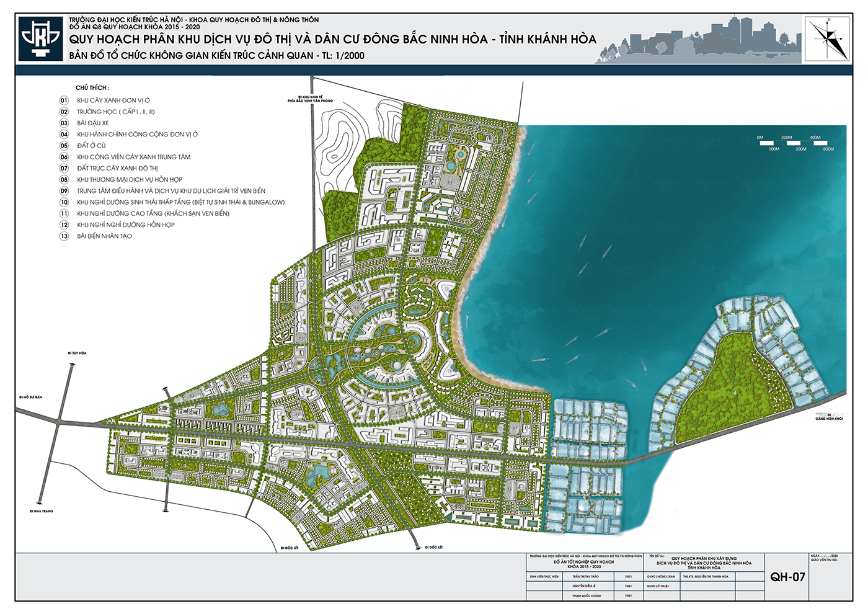The image size is (868, 614).
Task: Click header line 'ĐỒ ÁN Q8 QUY HOẠCH KHÓA 2015 - 2020'
Action: click(x=135, y=27)
